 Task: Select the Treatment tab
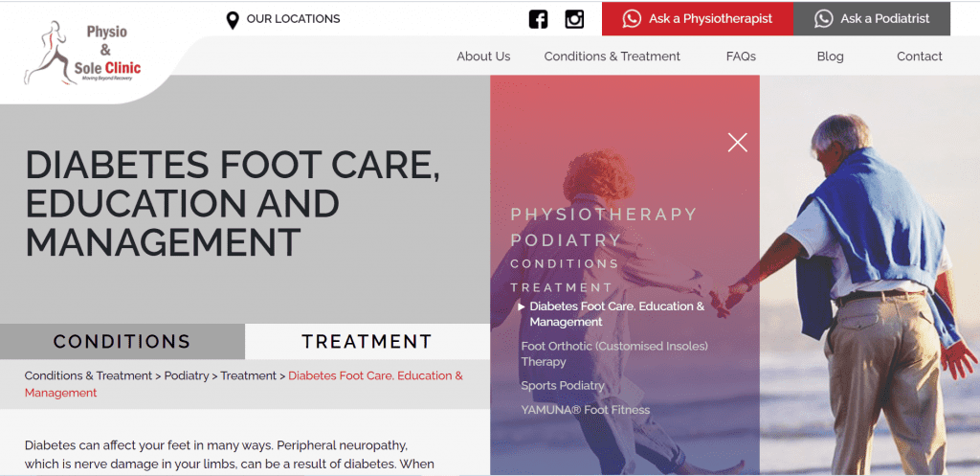(x=367, y=342)
